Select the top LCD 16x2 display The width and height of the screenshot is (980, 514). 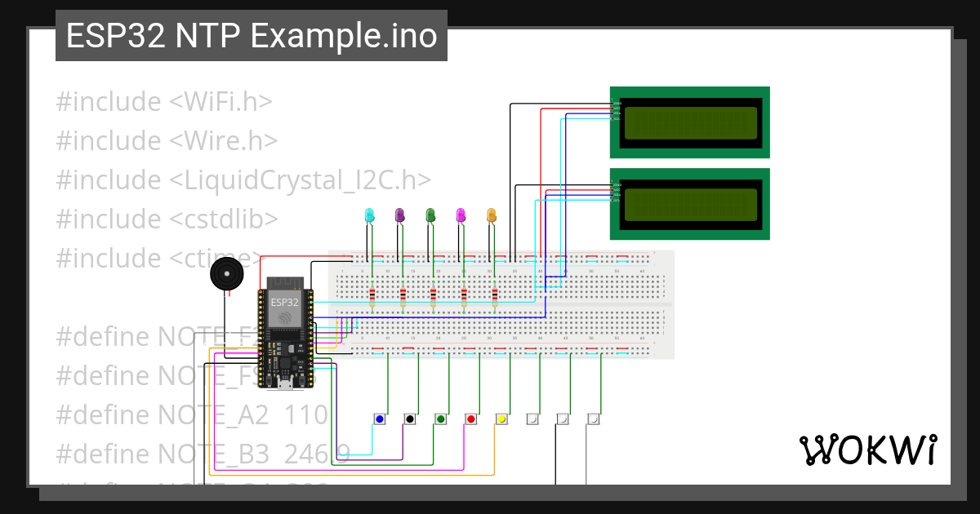coord(690,122)
